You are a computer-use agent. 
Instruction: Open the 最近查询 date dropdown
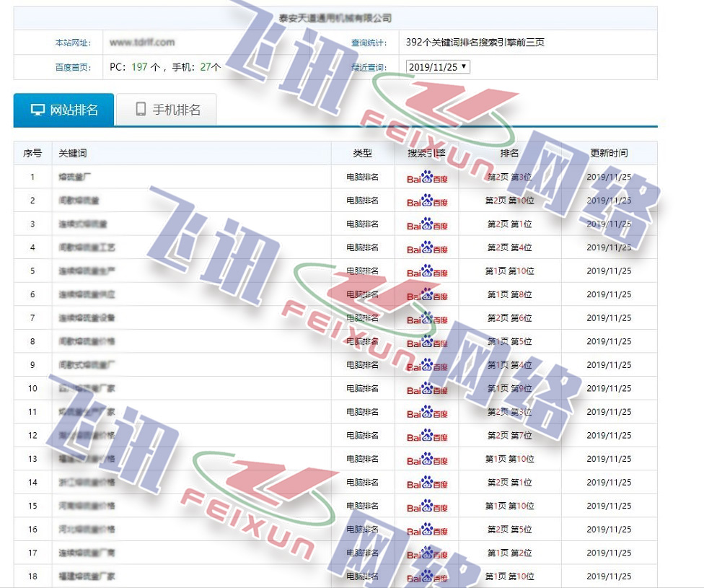click(x=438, y=67)
